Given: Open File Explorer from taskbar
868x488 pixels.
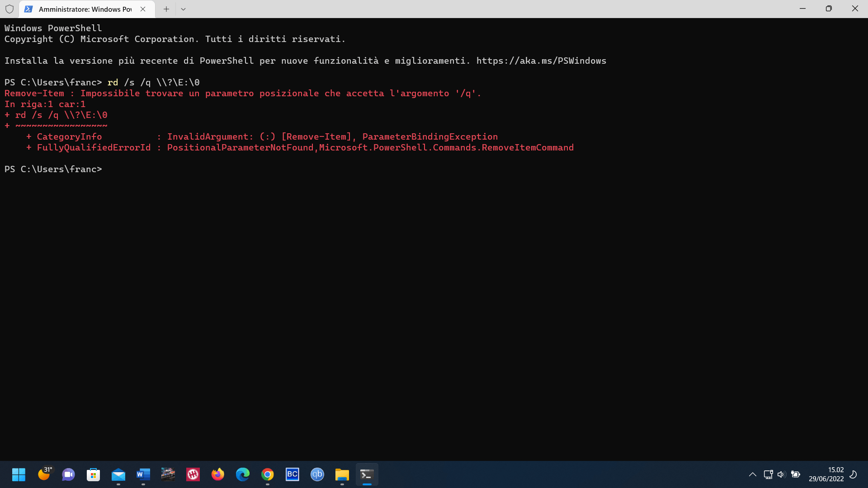Looking at the screenshot, I should (342, 474).
